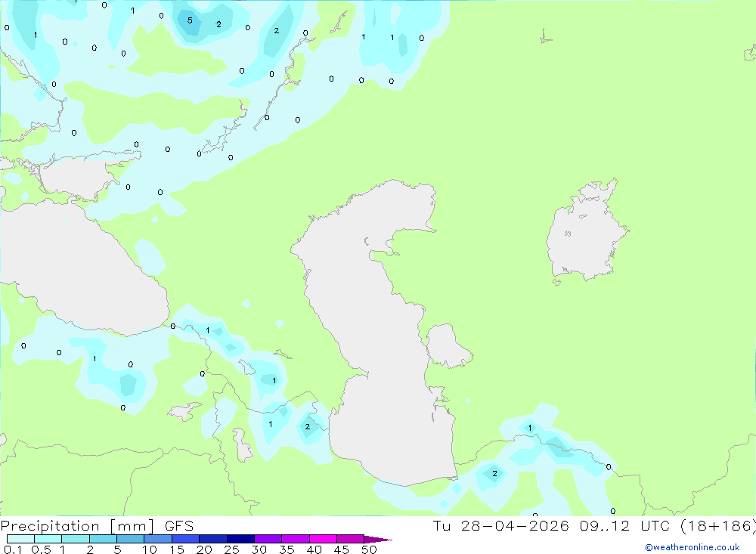Click the "09..12 UTC" time range text
Viewport: 756px width, 554px height.
pos(626,525)
